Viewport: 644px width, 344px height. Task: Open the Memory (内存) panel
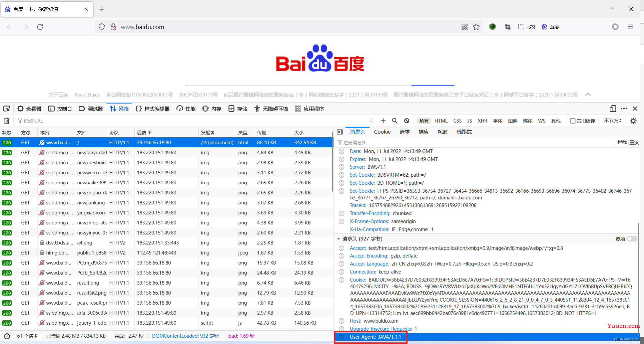click(x=212, y=109)
